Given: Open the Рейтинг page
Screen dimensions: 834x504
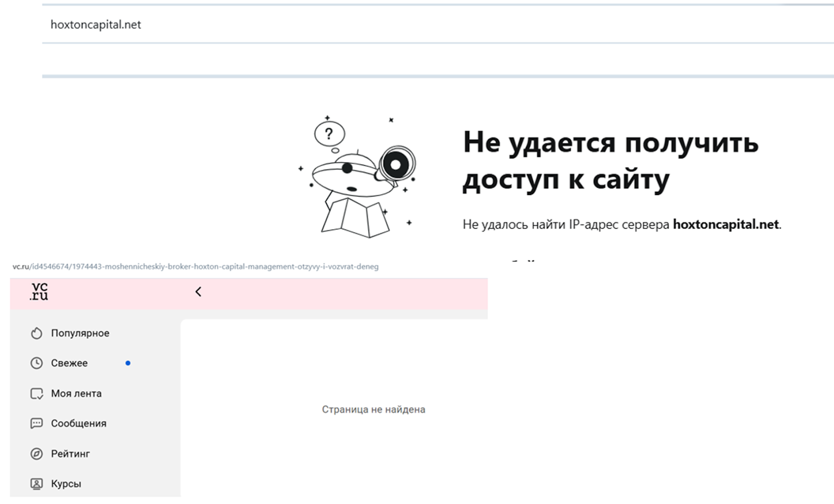Looking at the screenshot, I should [70, 453].
